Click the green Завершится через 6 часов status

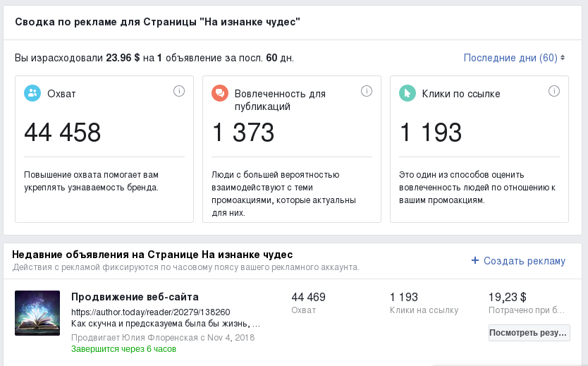123,348
